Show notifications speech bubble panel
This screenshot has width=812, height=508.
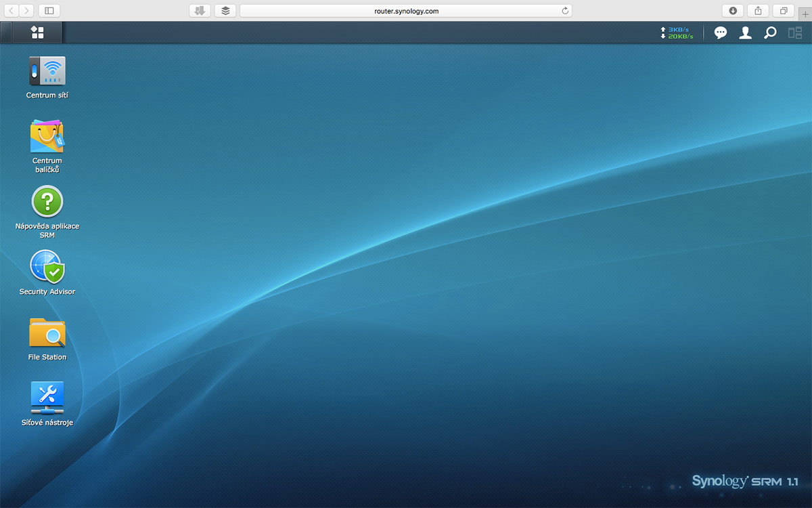pyautogui.click(x=721, y=33)
